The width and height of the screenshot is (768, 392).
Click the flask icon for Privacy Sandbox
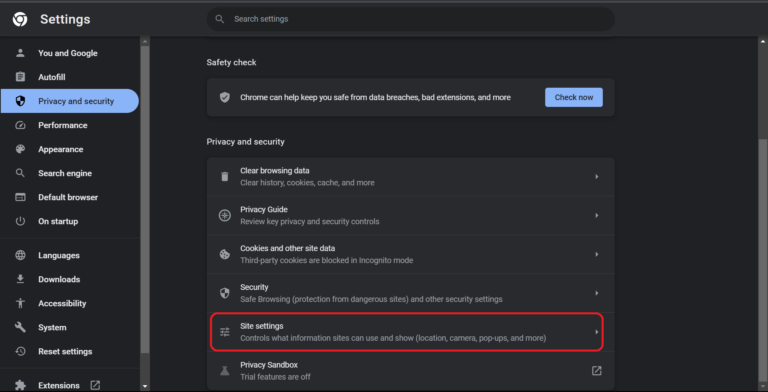(224, 371)
